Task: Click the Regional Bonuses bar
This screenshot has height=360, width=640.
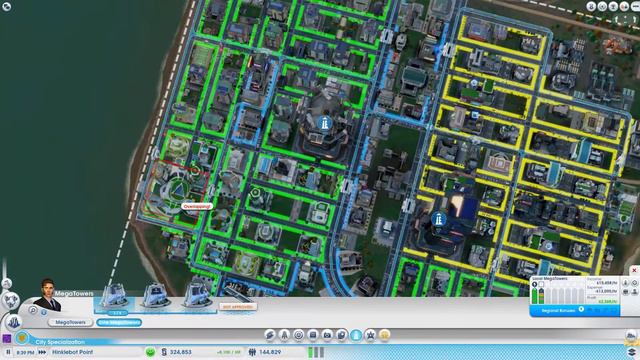Action: 575,310
